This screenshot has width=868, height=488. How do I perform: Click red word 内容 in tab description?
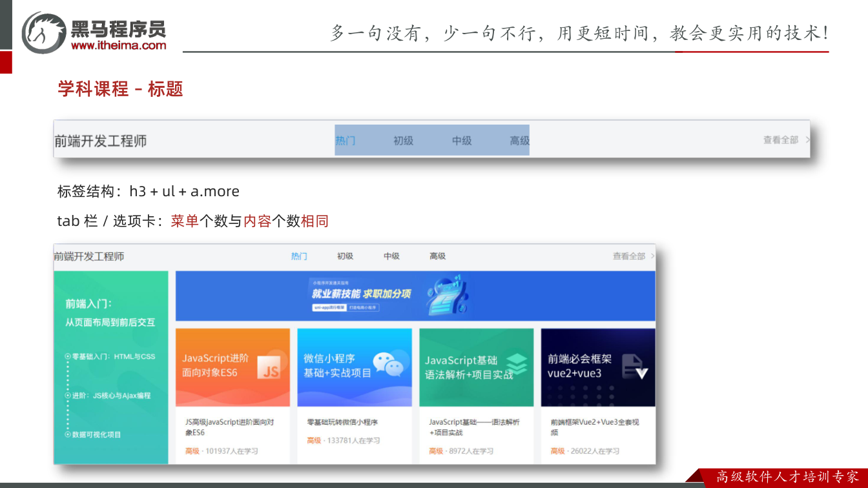[257, 221]
